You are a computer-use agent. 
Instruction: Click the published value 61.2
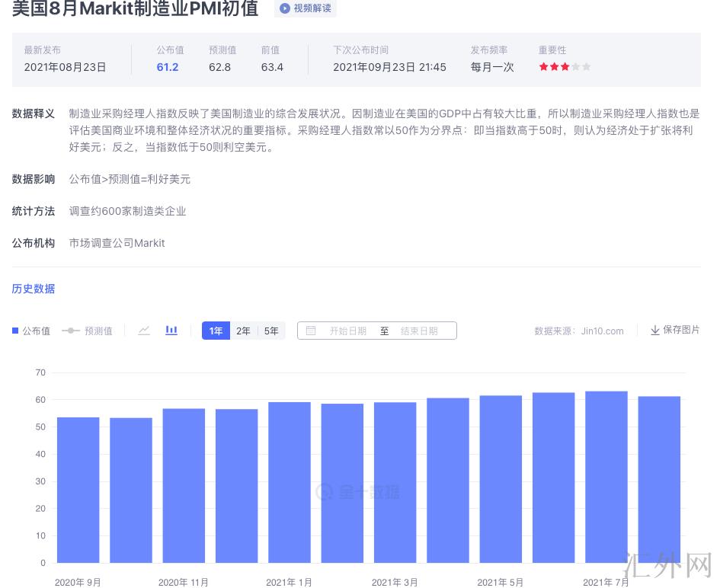click(x=168, y=67)
